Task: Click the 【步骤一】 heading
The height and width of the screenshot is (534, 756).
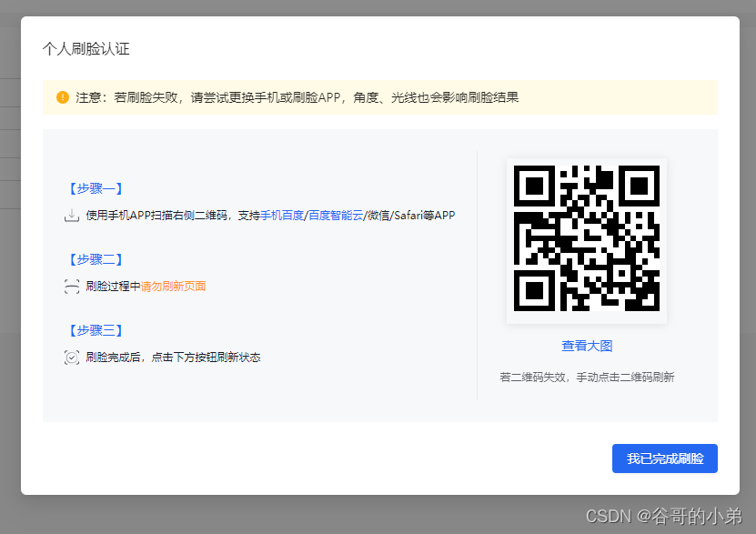Action: coord(96,188)
